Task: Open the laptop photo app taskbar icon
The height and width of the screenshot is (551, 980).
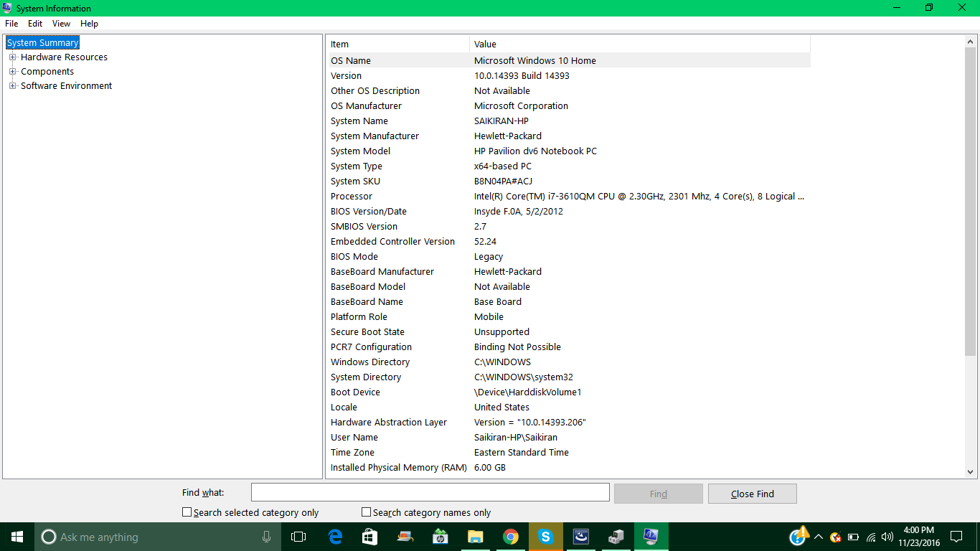Action: (x=405, y=537)
